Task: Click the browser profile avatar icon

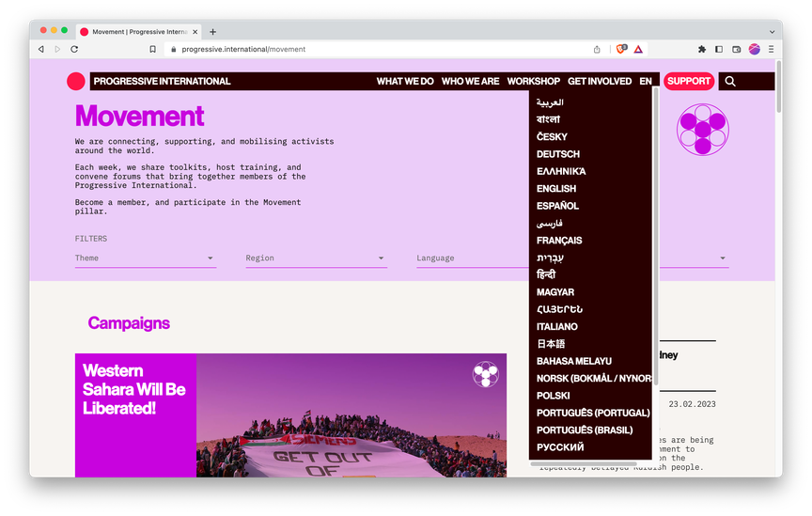Action: pyautogui.click(x=755, y=49)
